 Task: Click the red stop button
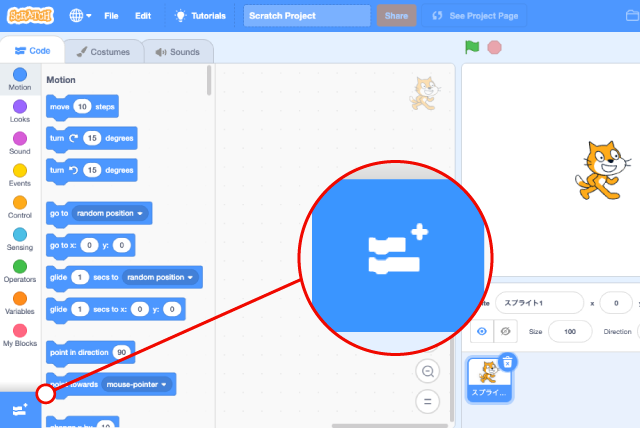pyautogui.click(x=494, y=47)
